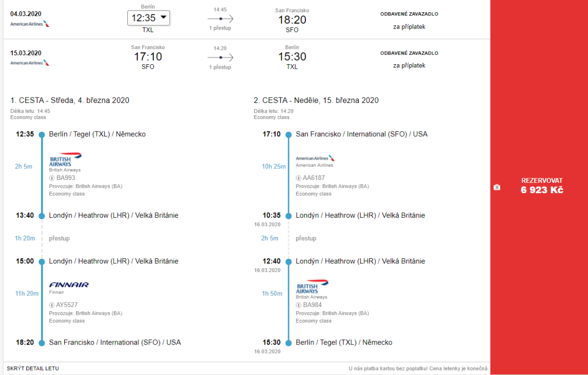The width and height of the screenshot is (588, 375).
Task: Click the info icon beside flight BA984
Action: tap(298, 305)
